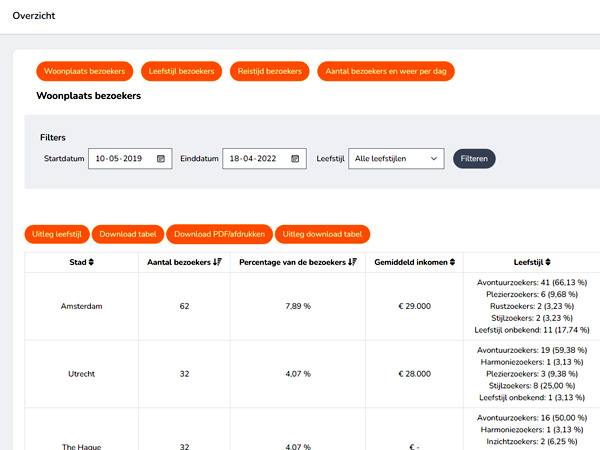Click the Overzicht page title
600x450 pixels.
coord(34,16)
